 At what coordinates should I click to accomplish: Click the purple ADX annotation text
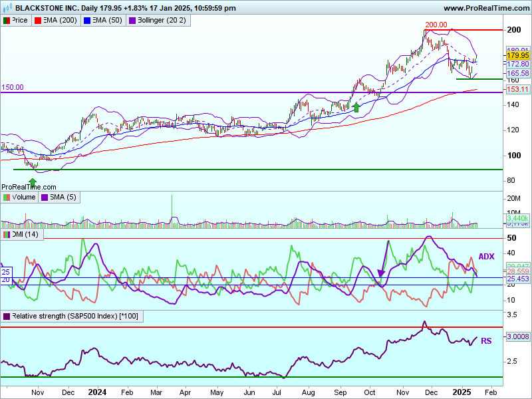[x=487, y=256]
